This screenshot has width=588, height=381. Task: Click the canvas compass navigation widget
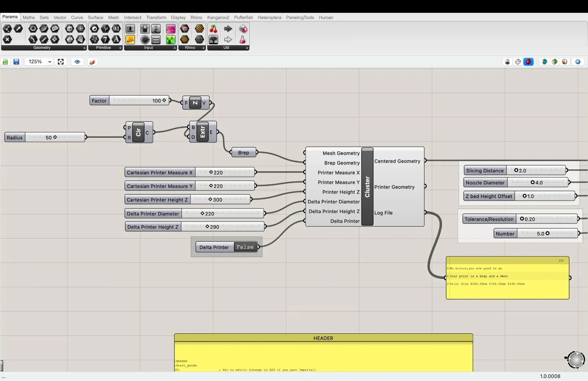576,359
